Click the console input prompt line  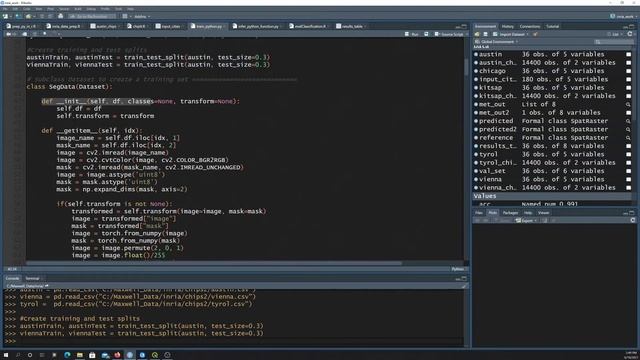[233, 341]
